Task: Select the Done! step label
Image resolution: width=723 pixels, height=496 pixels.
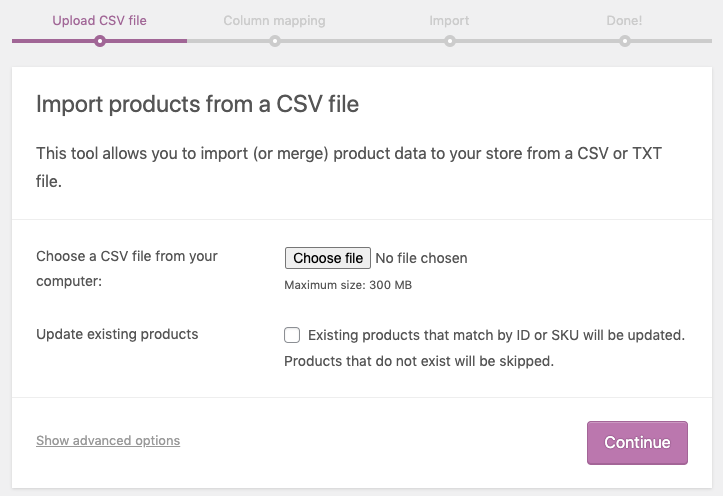Action: [x=624, y=21]
